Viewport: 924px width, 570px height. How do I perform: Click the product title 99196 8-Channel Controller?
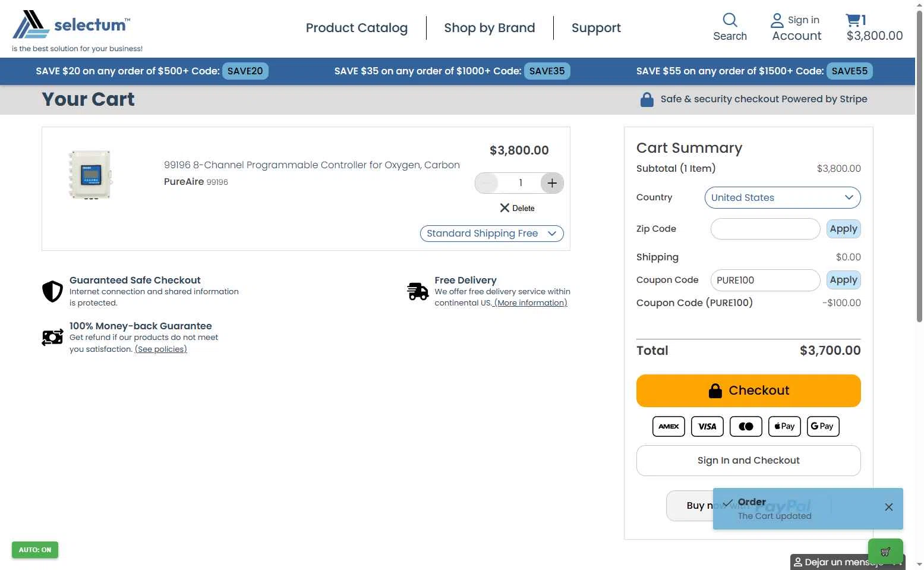(x=312, y=165)
